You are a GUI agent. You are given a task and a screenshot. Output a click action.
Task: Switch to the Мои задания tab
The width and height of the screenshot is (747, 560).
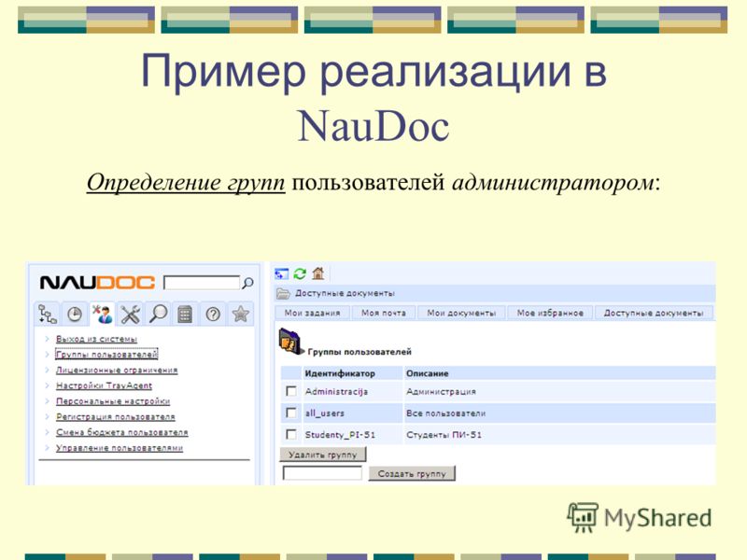click(312, 313)
